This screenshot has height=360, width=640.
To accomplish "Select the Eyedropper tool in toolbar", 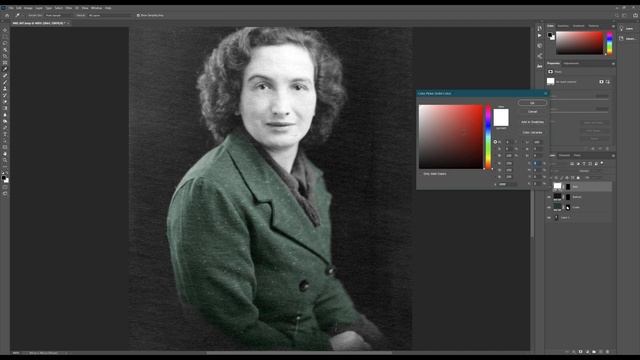I will [5, 69].
